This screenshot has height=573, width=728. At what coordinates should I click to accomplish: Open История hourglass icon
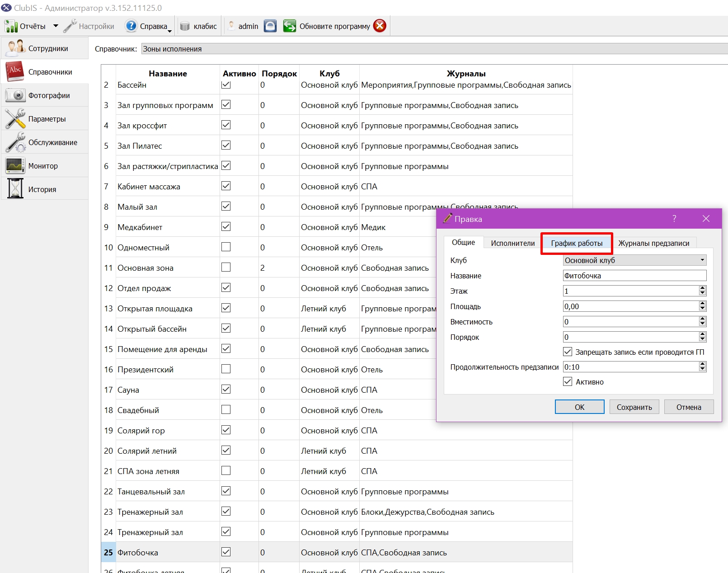(x=15, y=189)
